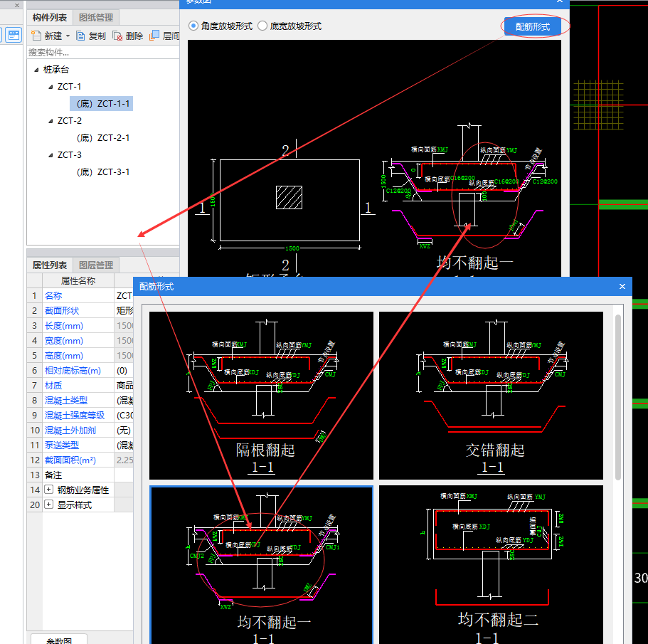Click the 新建 (New) toolbar icon
648x644 pixels.
pos(36,36)
